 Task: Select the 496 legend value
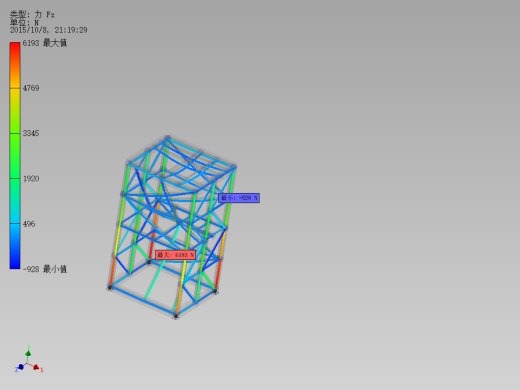point(29,224)
